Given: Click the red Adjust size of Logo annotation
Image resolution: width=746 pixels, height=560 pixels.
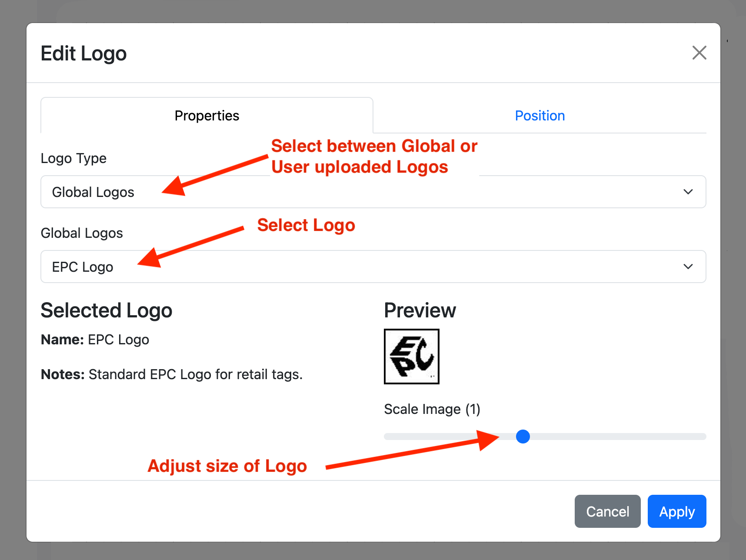Looking at the screenshot, I should pos(227,466).
